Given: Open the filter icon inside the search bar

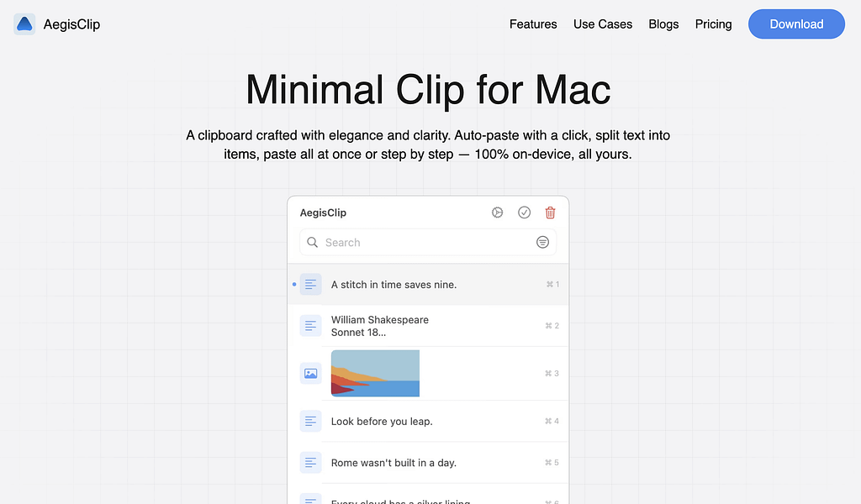Looking at the screenshot, I should (x=542, y=242).
